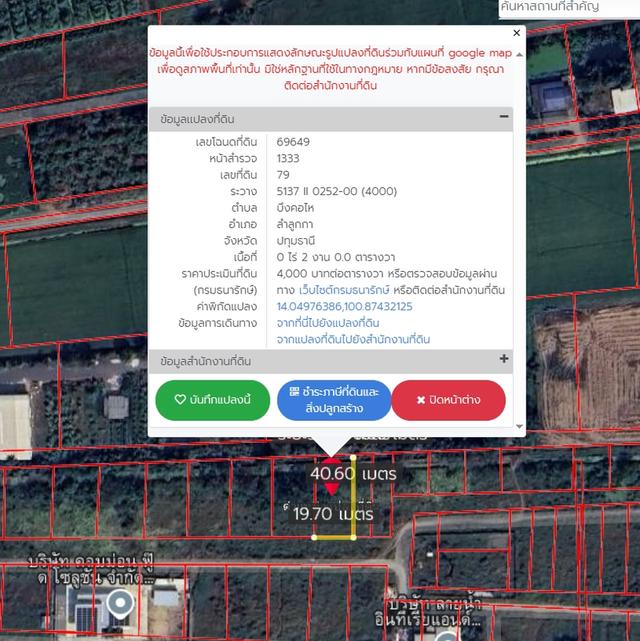Click the red triangle parcel marker on map
Image resolution: width=640 pixels, height=641 pixels.
tap(331, 488)
